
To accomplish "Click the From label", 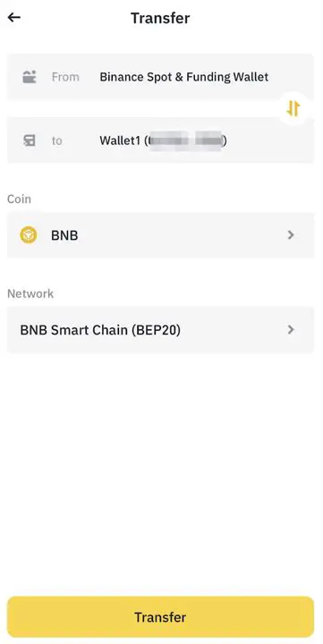I will coord(65,77).
